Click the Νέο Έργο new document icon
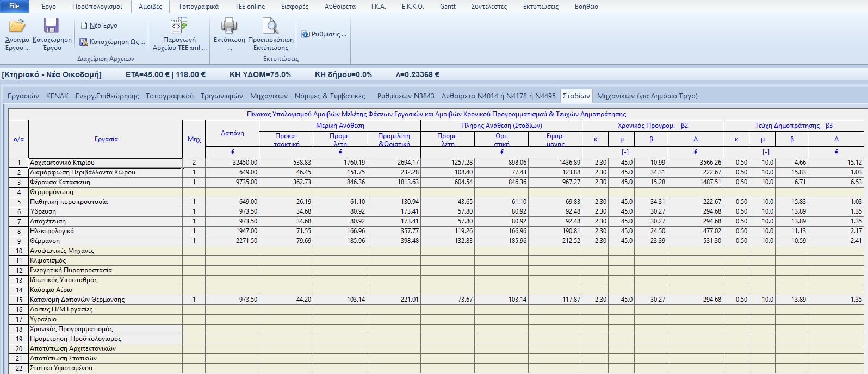Screen dimensions: 868x374 pos(84,26)
